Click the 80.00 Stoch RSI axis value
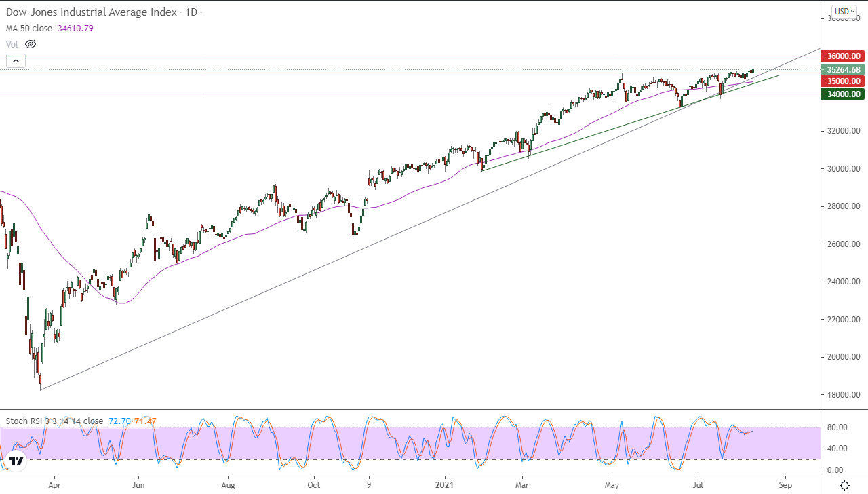The image size is (868, 494). click(836, 427)
